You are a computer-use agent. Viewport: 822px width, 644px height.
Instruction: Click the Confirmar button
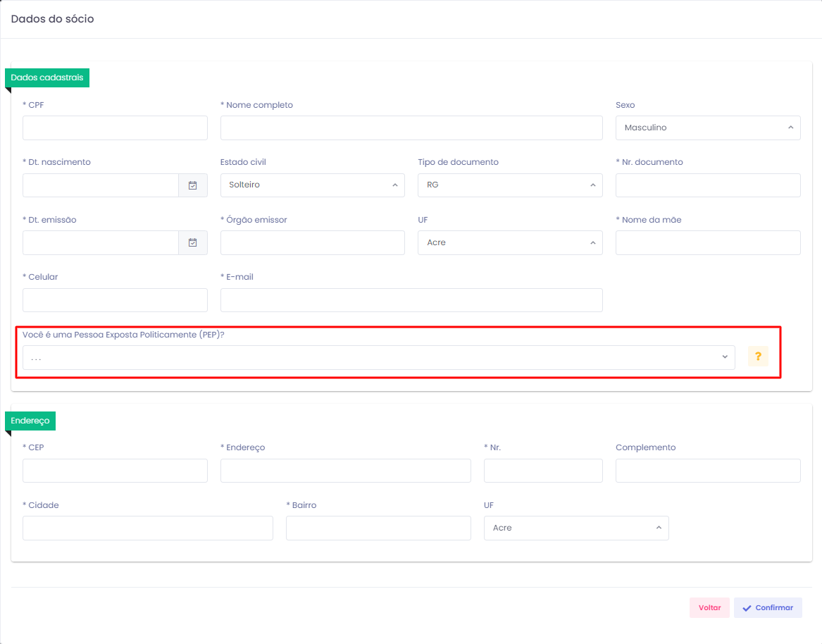coord(767,607)
